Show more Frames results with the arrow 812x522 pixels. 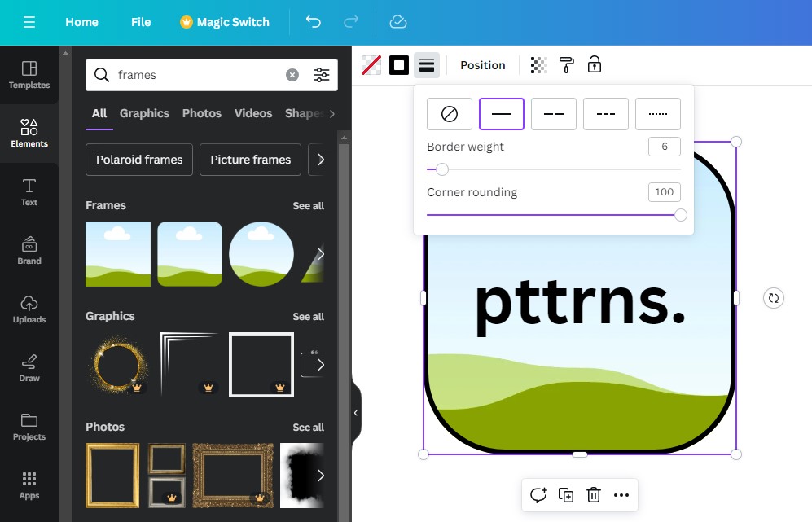pos(321,254)
